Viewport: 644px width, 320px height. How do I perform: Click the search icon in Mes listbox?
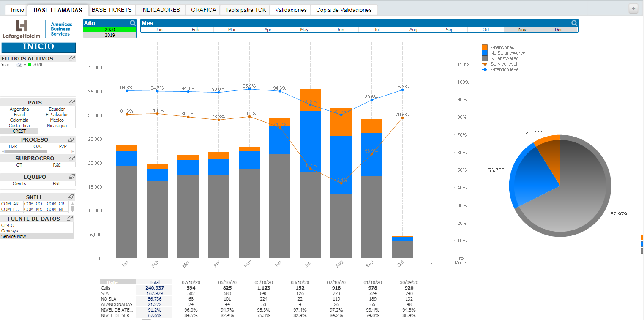(574, 23)
